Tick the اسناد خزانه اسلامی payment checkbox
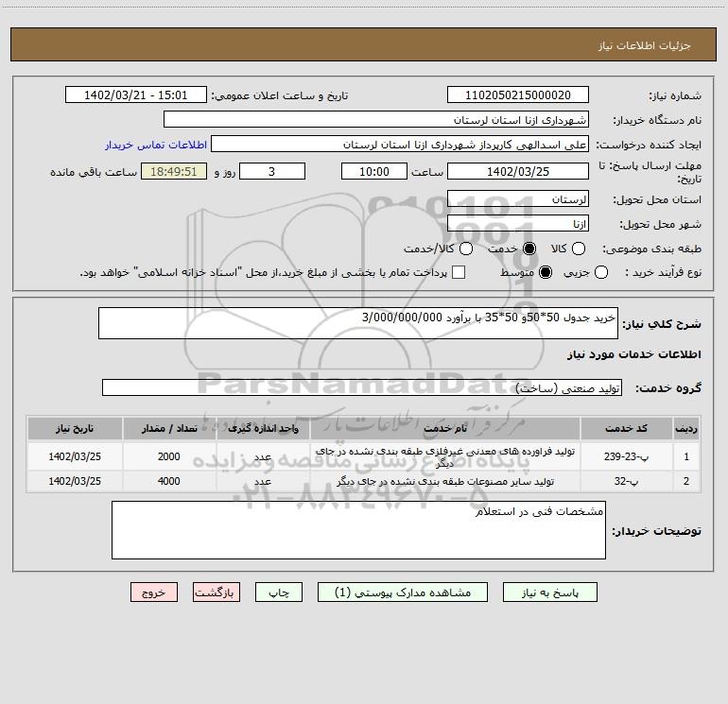This screenshot has height=704, width=728. pos(459,272)
